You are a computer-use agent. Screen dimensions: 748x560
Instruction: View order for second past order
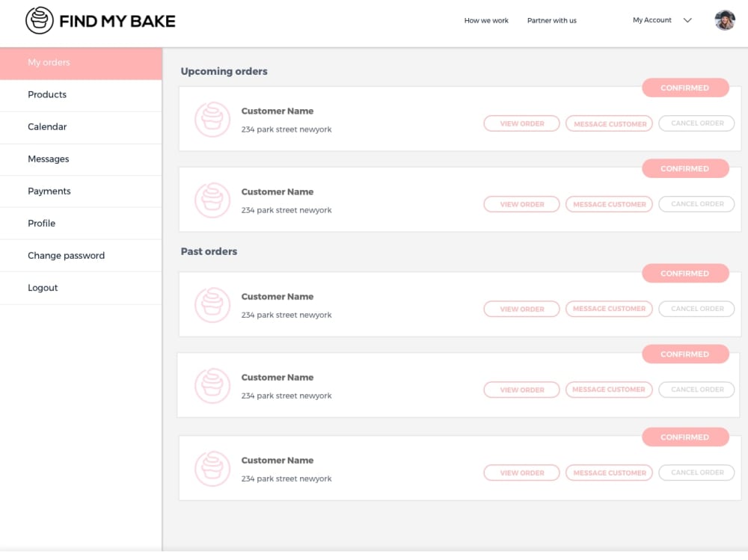click(x=521, y=390)
